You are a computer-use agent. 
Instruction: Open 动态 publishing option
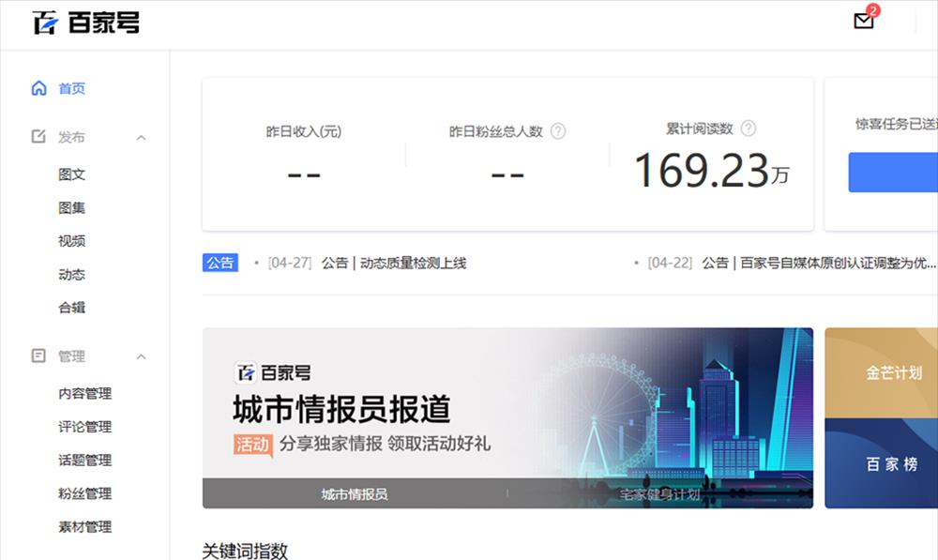coord(72,274)
